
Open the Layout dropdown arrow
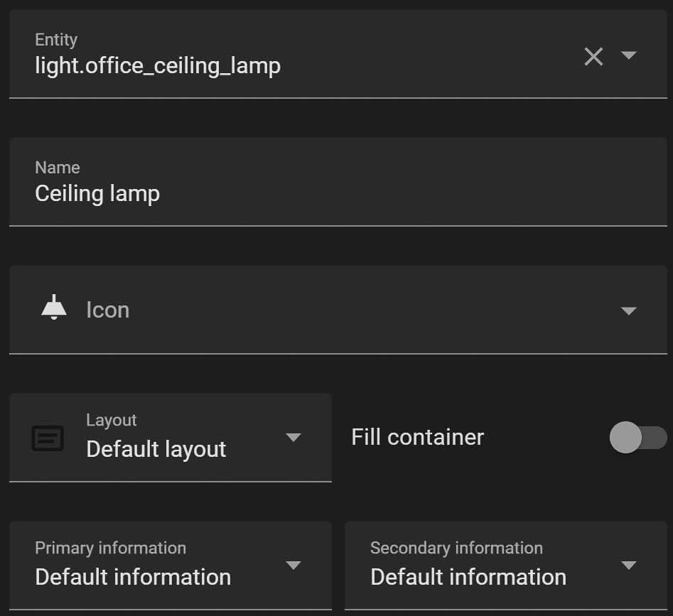coord(294,437)
